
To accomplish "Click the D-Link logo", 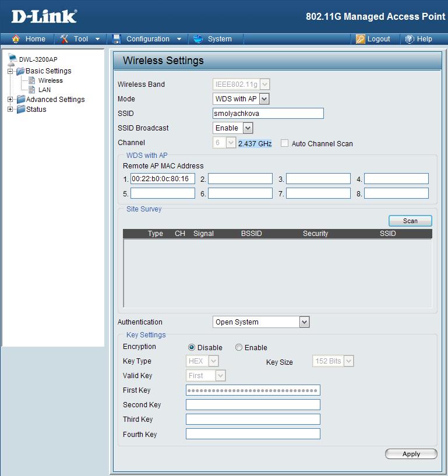I will pyautogui.click(x=44, y=17).
